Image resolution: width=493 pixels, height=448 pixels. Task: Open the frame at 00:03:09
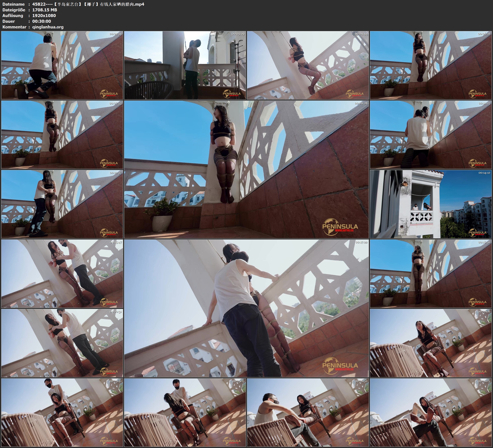point(185,65)
